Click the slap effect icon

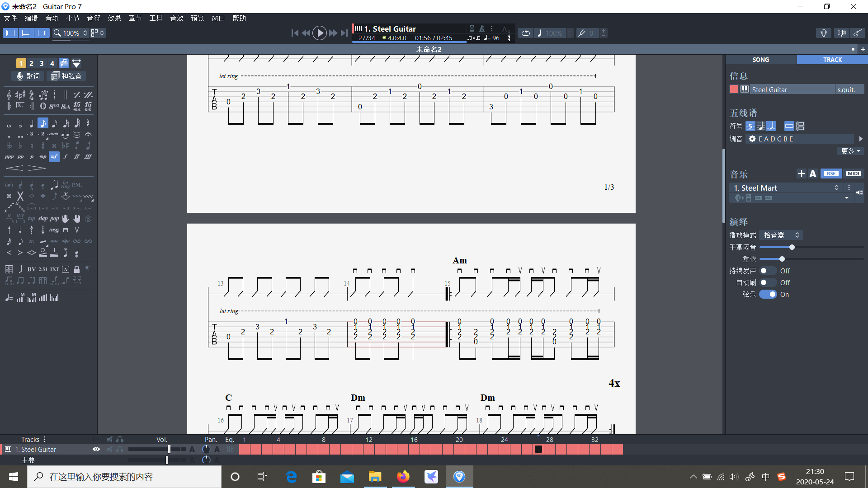(43, 219)
